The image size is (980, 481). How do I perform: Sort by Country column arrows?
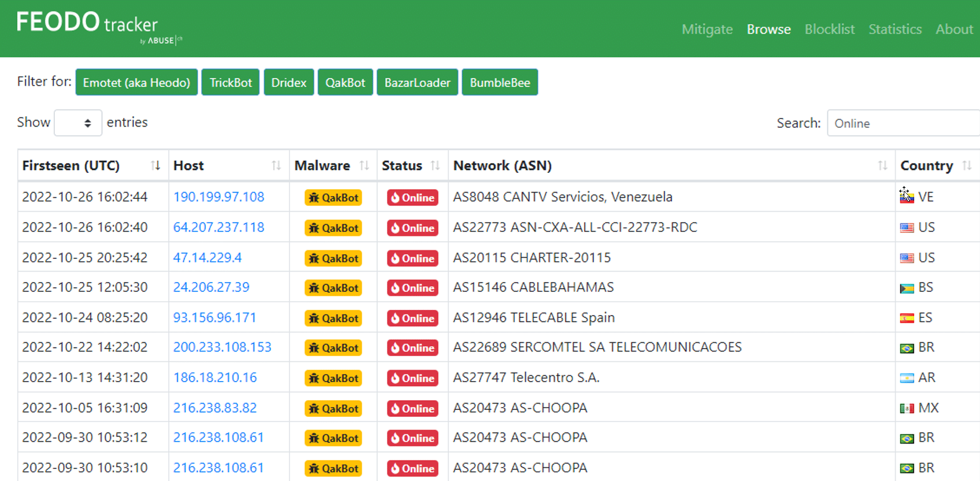[967, 165]
